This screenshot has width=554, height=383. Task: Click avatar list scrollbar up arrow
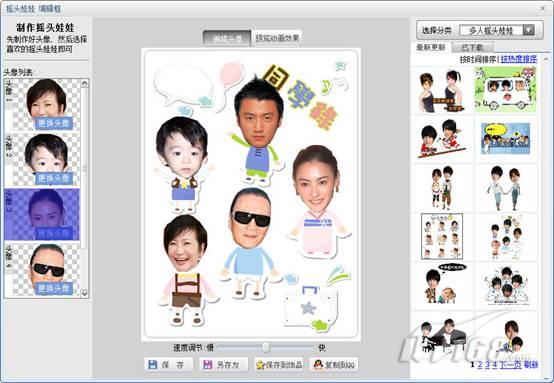click(x=84, y=83)
